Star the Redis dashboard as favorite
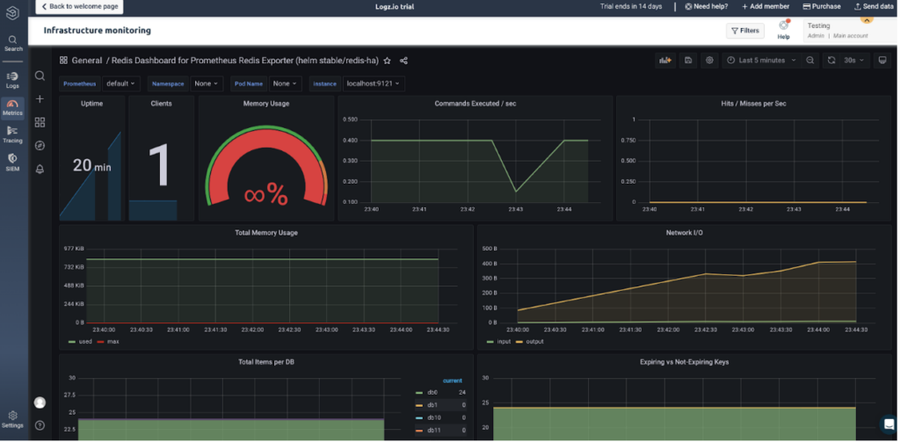Image resolution: width=900 pixels, height=442 pixels. 387,60
